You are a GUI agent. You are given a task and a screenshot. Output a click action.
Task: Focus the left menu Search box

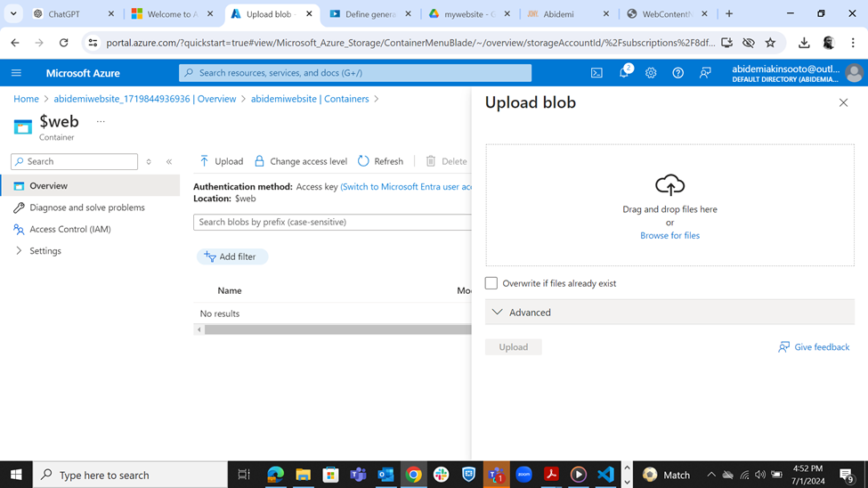tap(74, 161)
